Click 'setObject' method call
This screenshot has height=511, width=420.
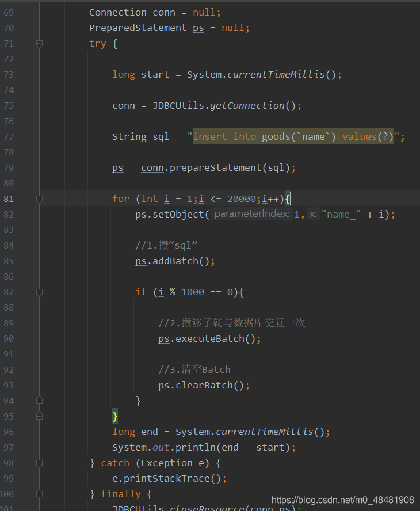(178, 215)
